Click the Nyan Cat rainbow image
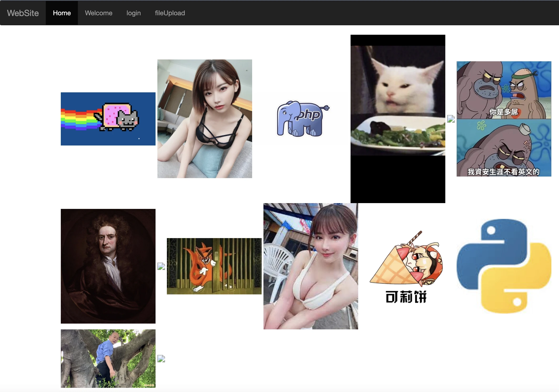This screenshot has width=559, height=392. 108,119
